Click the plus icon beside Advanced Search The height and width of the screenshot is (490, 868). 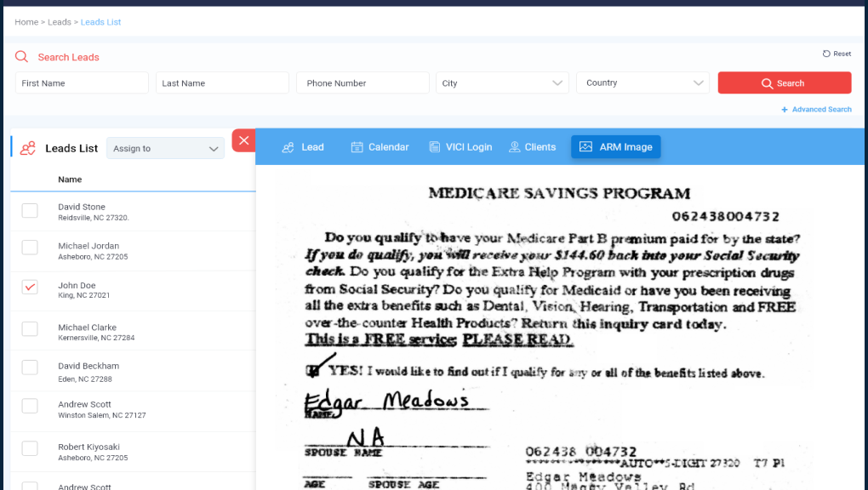785,110
